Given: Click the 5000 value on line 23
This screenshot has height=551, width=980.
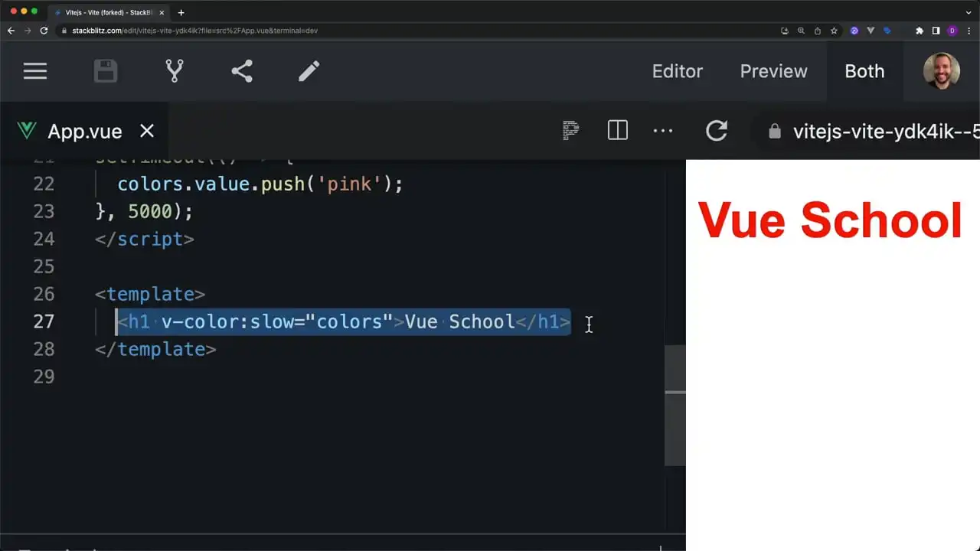Looking at the screenshot, I should (x=150, y=211).
